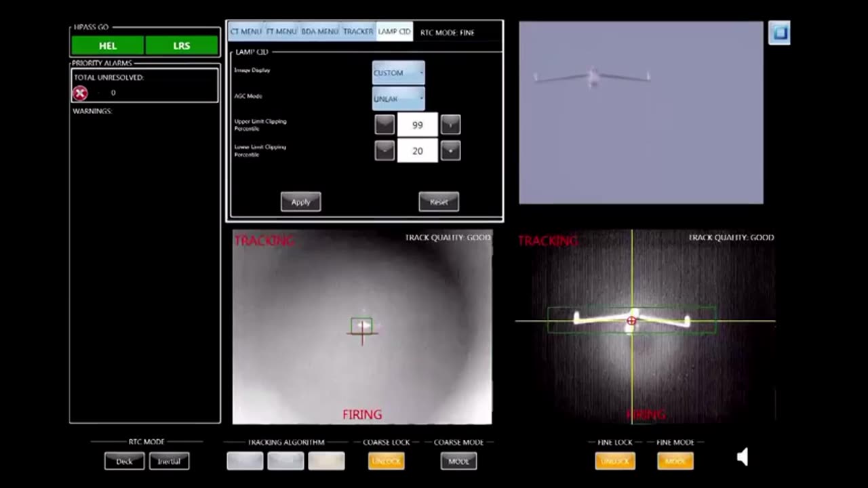Click the TOTAL UNRESOLVED label

[x=109, y=77]
